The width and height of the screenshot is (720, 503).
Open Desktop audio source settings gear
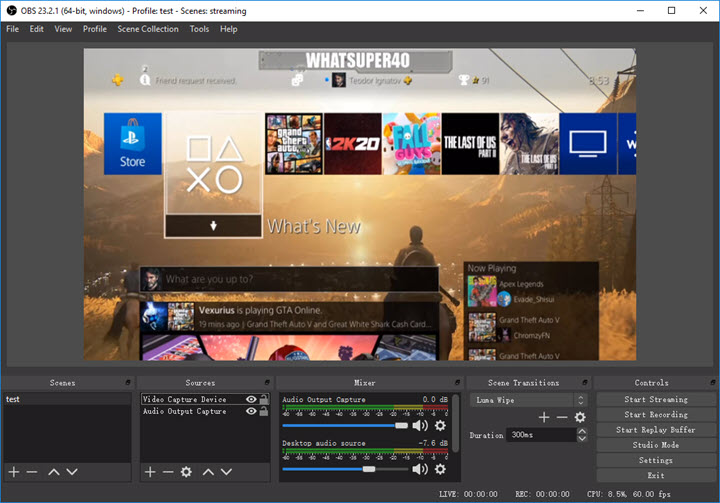[440, 468]
